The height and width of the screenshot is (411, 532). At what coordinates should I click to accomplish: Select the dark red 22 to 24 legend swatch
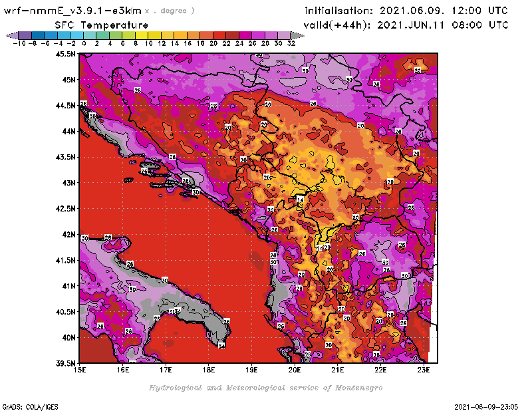click(232, 35)
